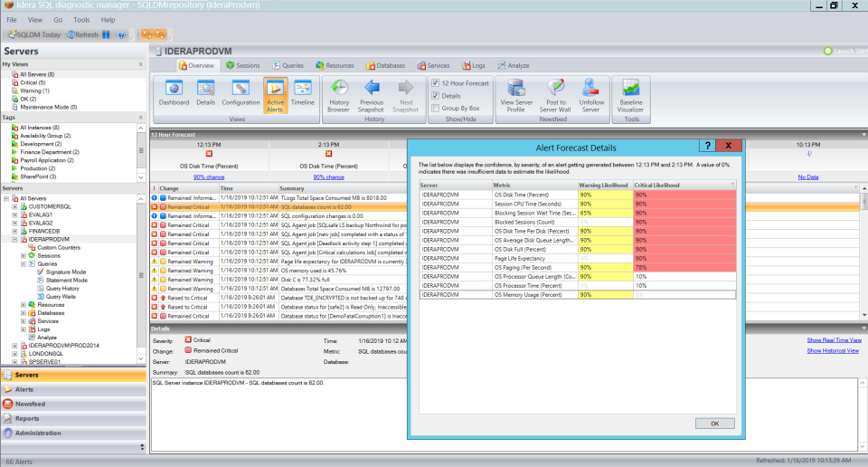Select the OS Memory Usage (Percent) row
This screenshot has width=868, height=467.
578,295
